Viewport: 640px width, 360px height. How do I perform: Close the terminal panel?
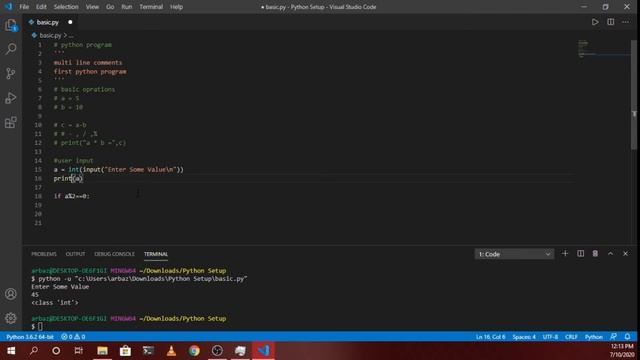point(625,254)
